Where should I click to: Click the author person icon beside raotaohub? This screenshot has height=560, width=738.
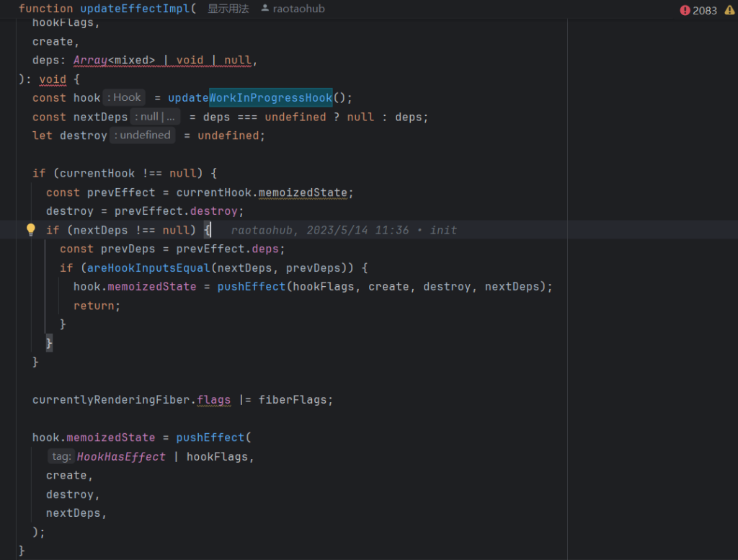264,9
